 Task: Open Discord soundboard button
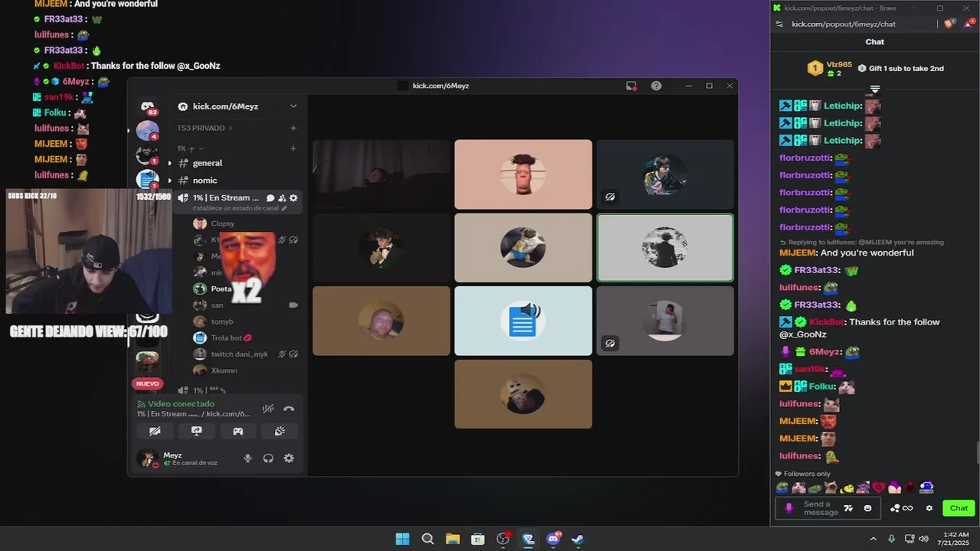pos(279,431)
